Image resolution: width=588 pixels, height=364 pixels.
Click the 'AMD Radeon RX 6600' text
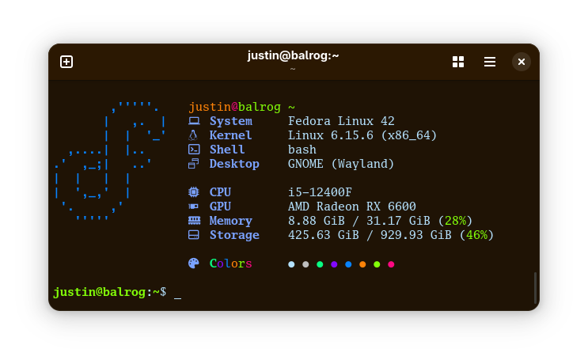pos(352,207)
